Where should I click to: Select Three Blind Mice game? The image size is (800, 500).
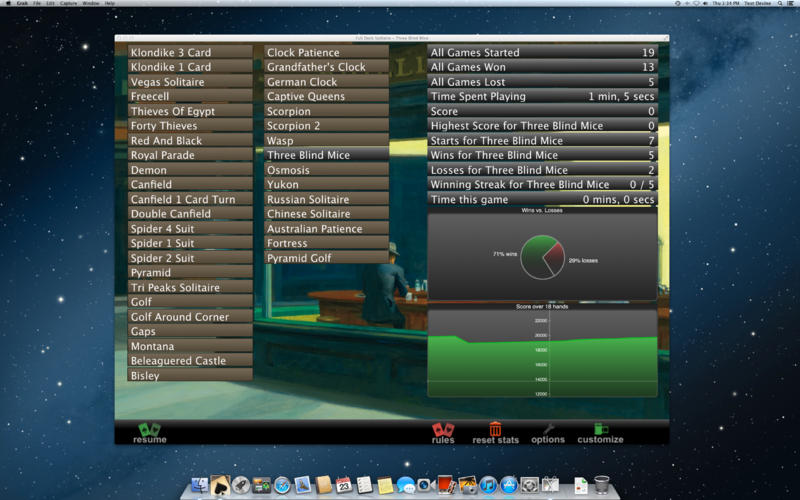tap(326, 155)
